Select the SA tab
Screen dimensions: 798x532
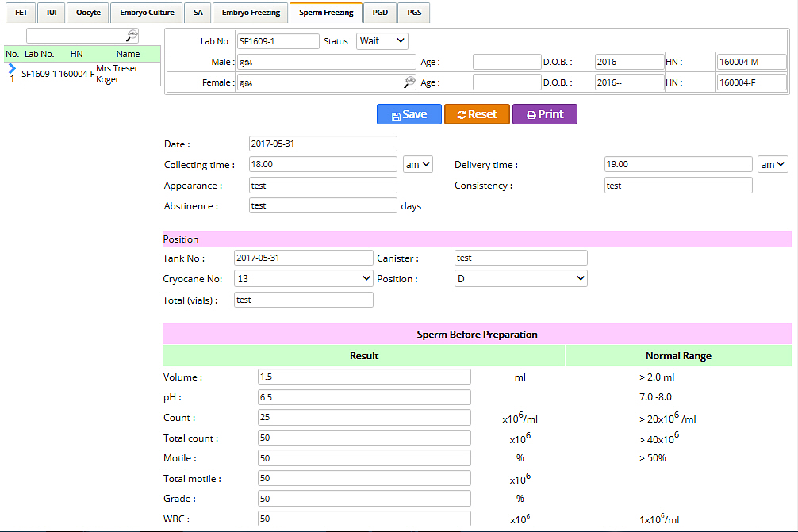pos(198,13)
